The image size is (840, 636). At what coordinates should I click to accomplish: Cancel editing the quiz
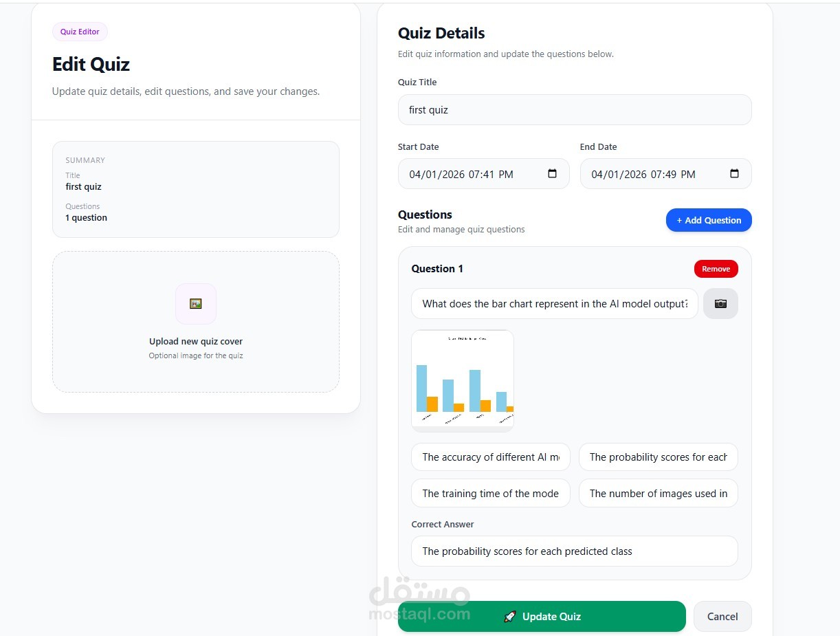click(722, 616)
